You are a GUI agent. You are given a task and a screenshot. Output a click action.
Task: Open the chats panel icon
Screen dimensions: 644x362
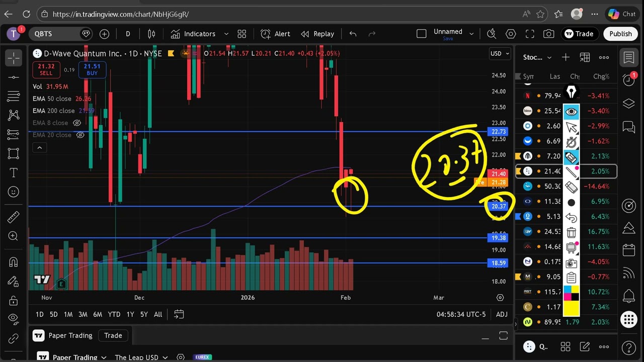[x=629, y=127]
